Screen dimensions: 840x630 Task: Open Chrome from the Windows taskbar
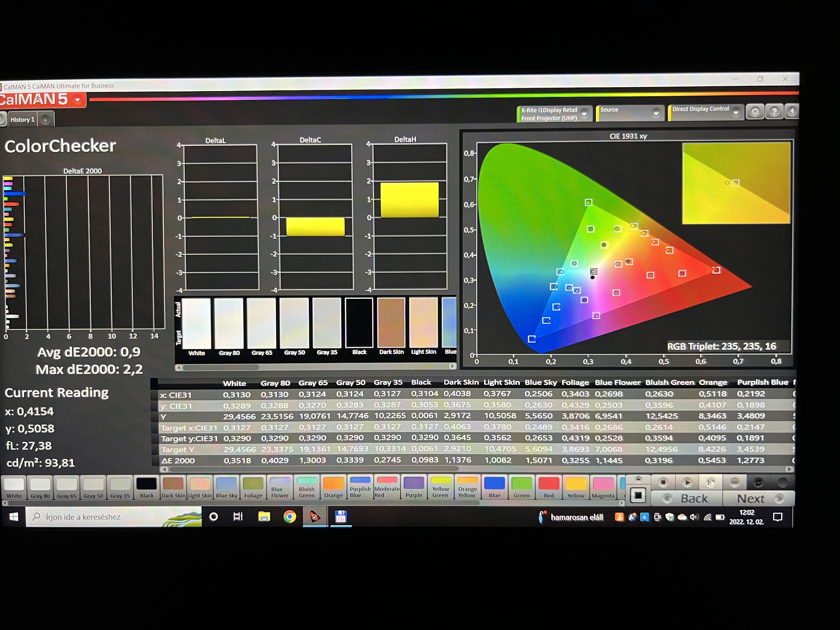(290, 517)
